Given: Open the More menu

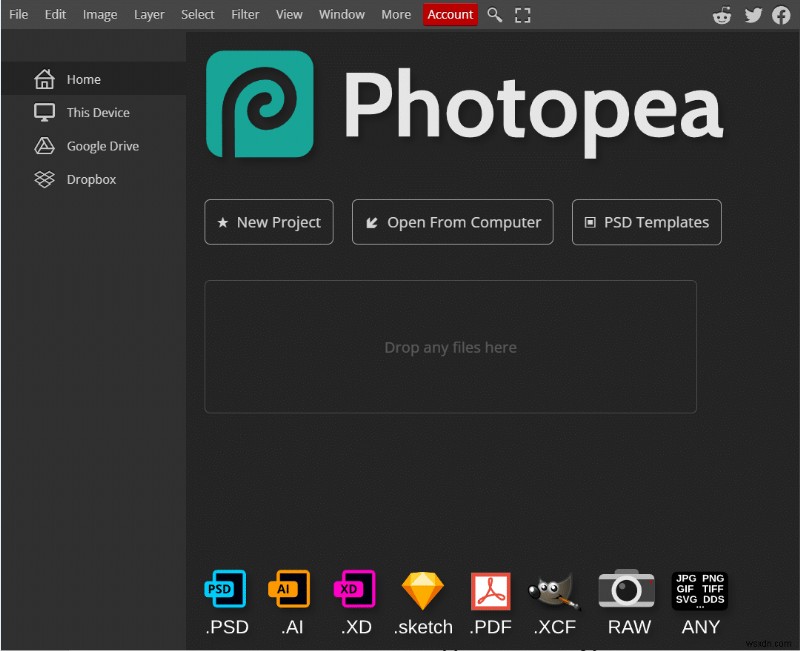Looking at the screenshot, I should 396,14.
